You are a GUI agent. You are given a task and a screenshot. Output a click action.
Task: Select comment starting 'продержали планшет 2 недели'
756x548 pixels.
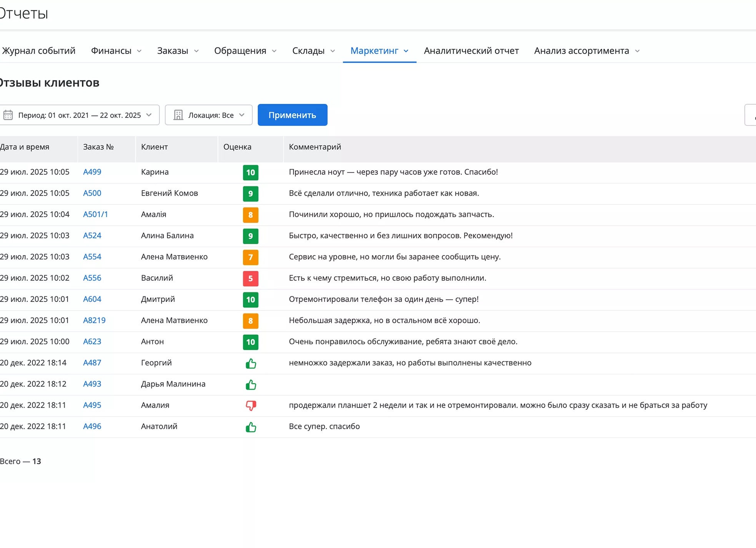[498, 405]
